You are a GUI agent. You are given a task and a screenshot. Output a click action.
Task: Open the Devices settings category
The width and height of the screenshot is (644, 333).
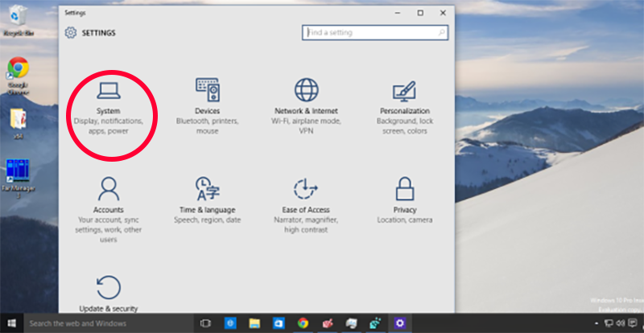(208, 106)
